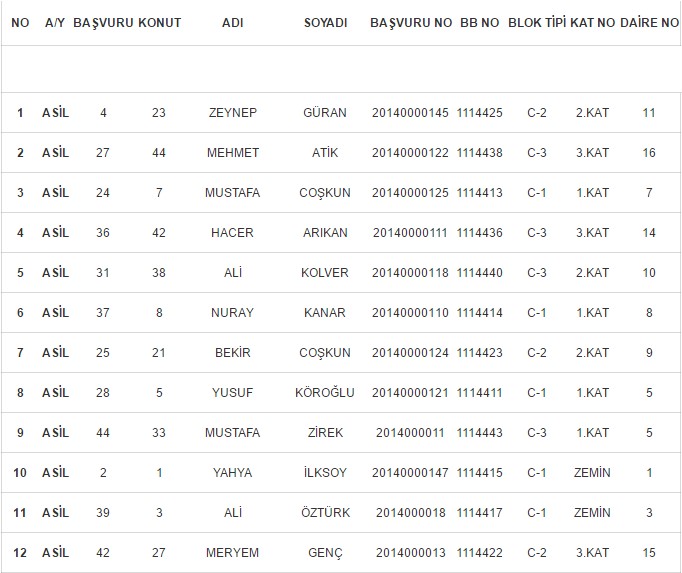This screenshot has height=573, width=682.
Task: Click the name ZEYNEP in row 1
Action: click(232, 113)
